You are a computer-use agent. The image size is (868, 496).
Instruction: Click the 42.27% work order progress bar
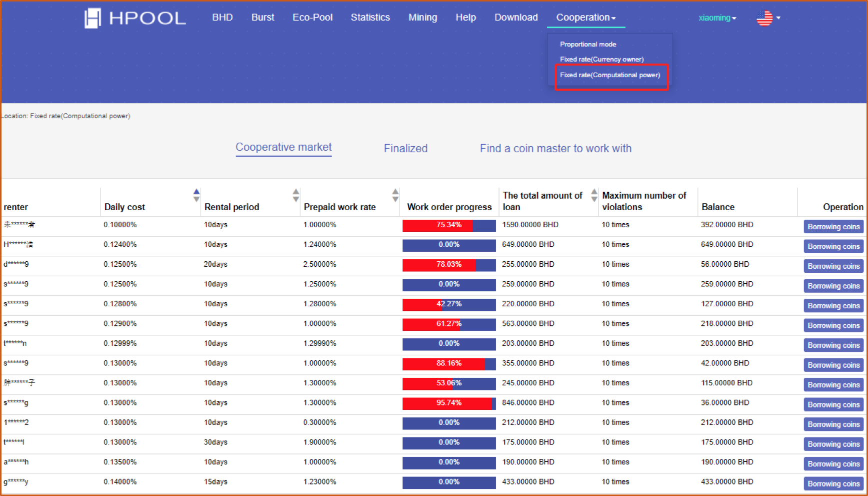coord(449,304)
